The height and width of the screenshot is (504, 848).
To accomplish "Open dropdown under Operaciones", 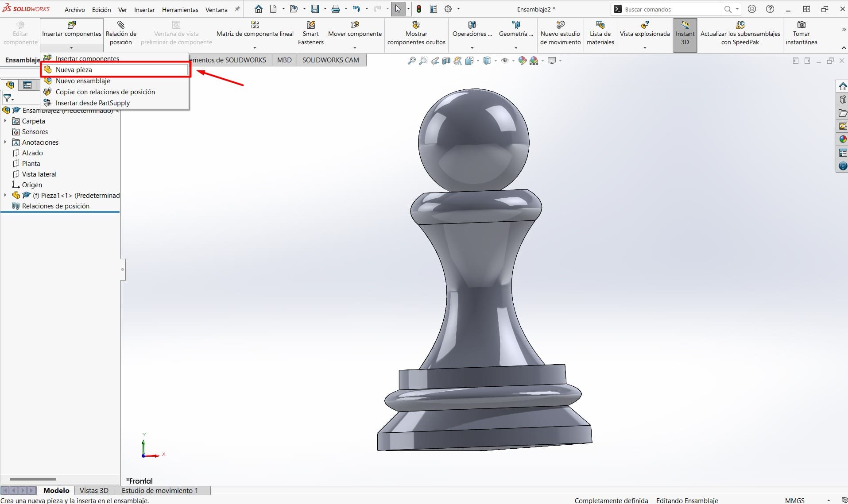I will pos(472,48).
